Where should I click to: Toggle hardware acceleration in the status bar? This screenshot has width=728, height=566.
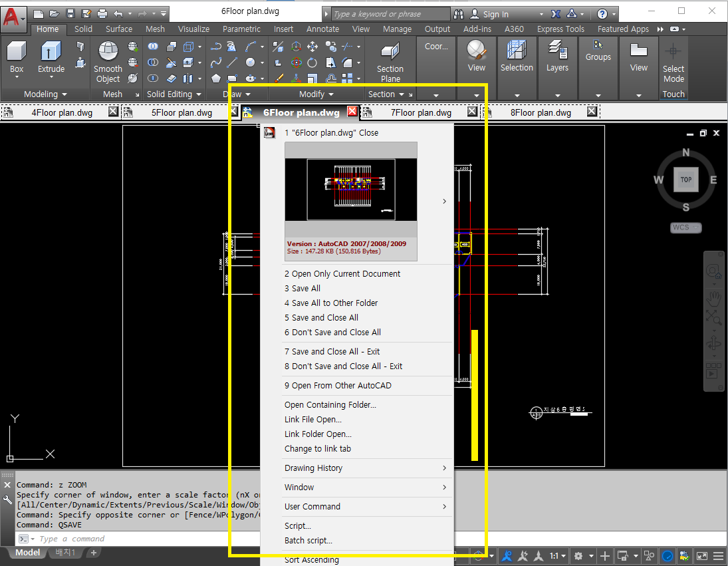[x=666, y=556]
